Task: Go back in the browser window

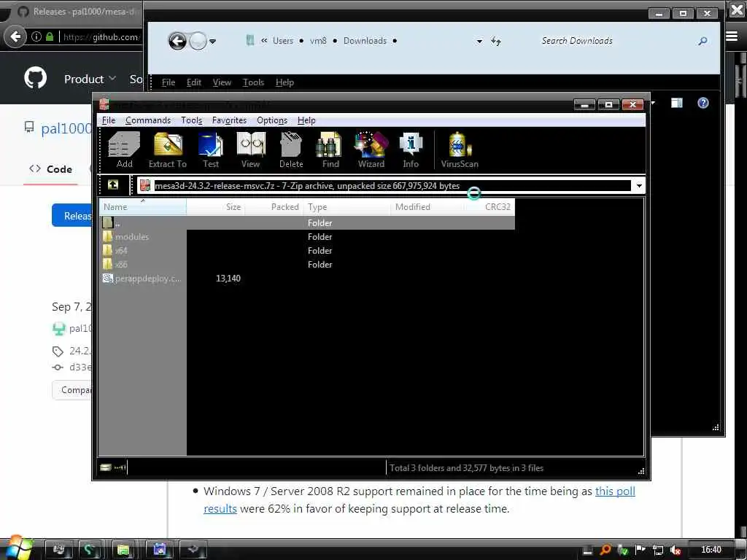Action: pyautogui.click(x=15, y=36)
